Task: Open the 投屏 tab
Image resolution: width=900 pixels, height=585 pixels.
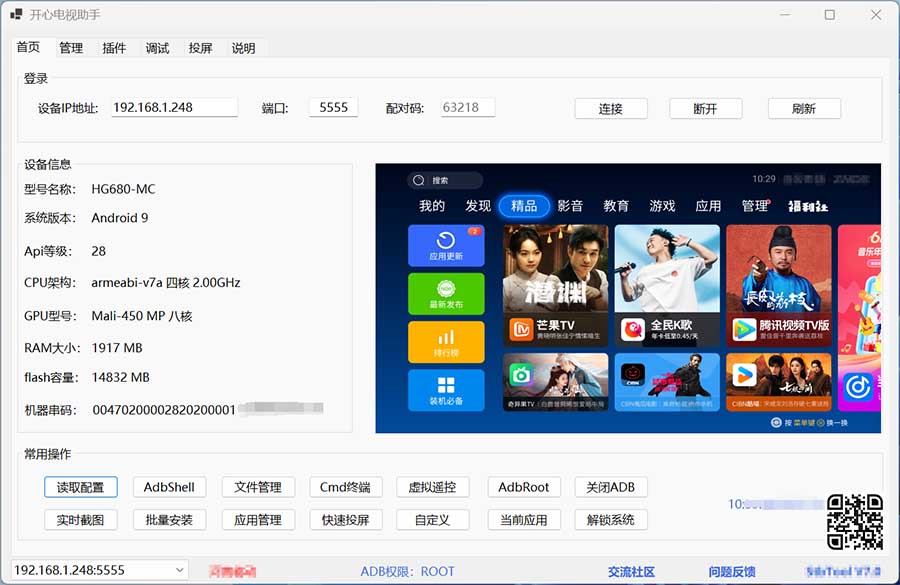Action: coord(200,48)
